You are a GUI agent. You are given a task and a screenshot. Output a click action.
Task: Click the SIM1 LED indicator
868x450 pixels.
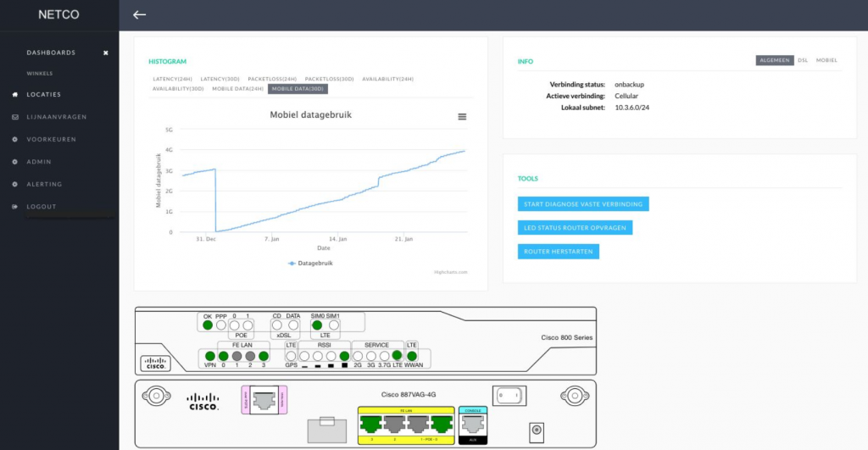333,325
